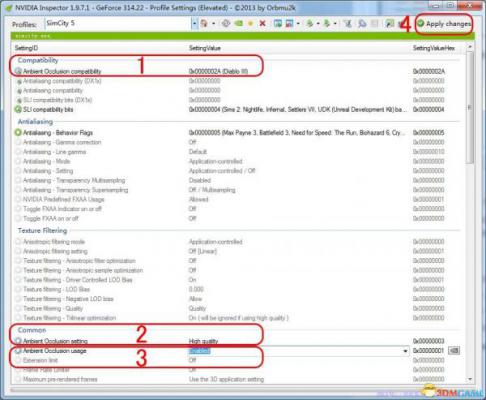Image resolution: width=486 pixels, height=400 pixels.
Task: Open dropdown next to second green arrow icon
Action: [x=335, y=24]
